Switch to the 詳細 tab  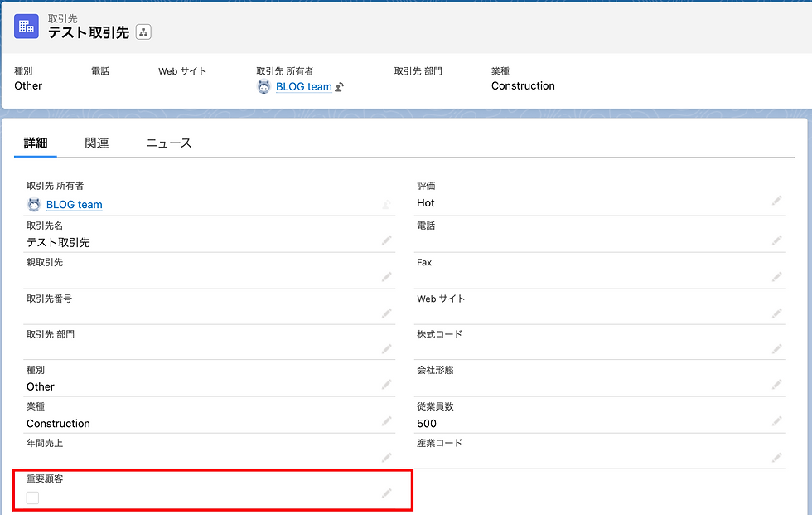[x=36, y=143]
